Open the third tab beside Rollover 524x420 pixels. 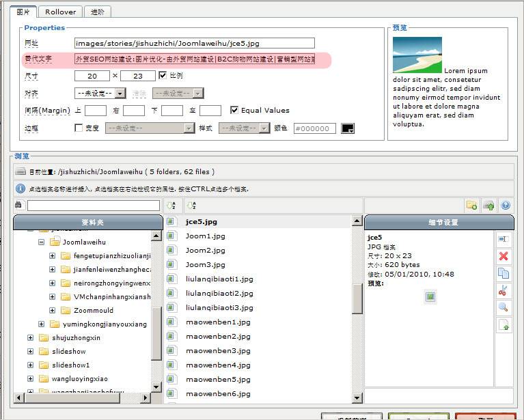point(98,12)
